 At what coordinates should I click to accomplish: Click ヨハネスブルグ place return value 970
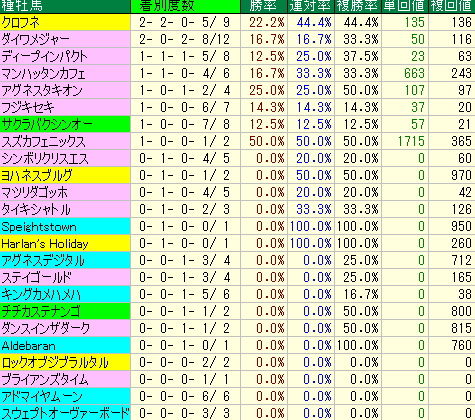(x=462, y=175)
